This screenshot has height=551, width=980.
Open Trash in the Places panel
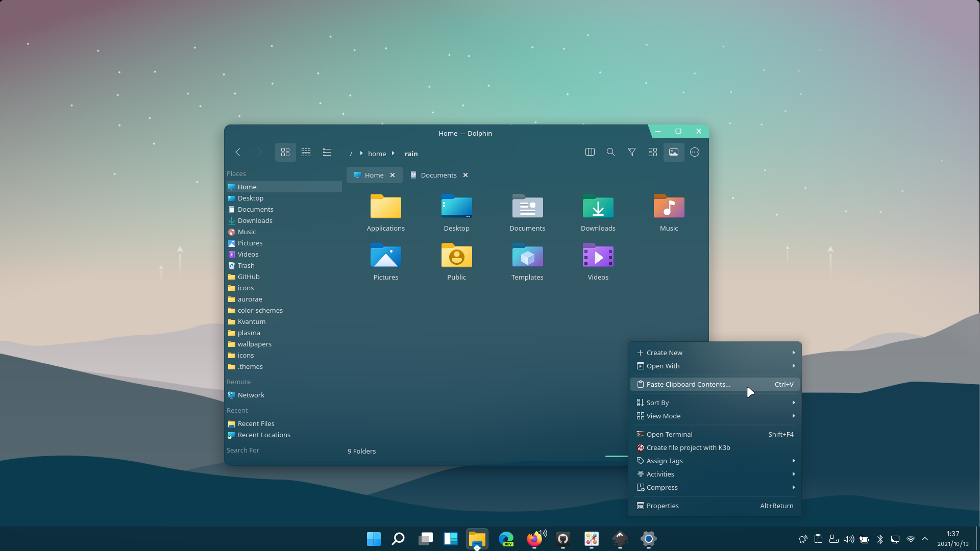tap(284, 266)
